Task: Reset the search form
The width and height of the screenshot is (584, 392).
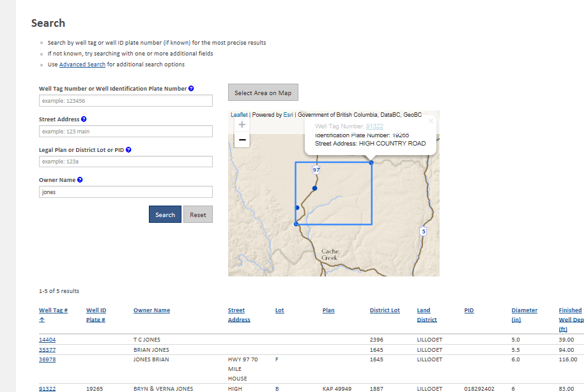Action: point(197,214)
